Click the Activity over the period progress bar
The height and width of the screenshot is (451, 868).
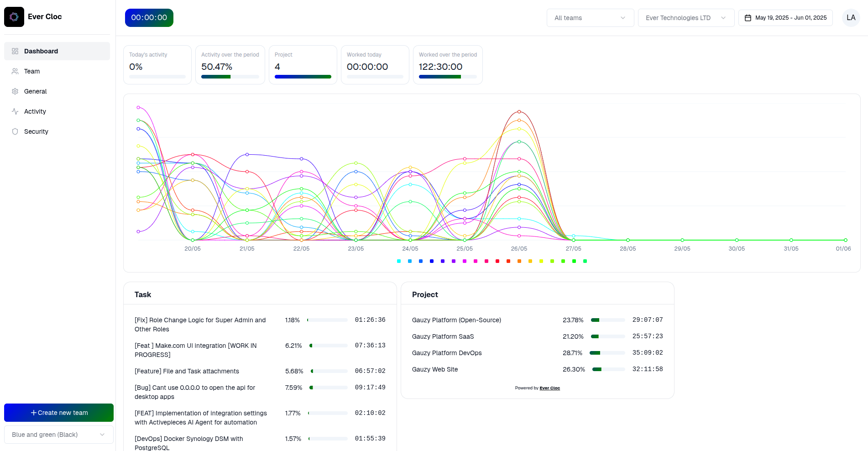pyautogui.click(x=230, y=77)
